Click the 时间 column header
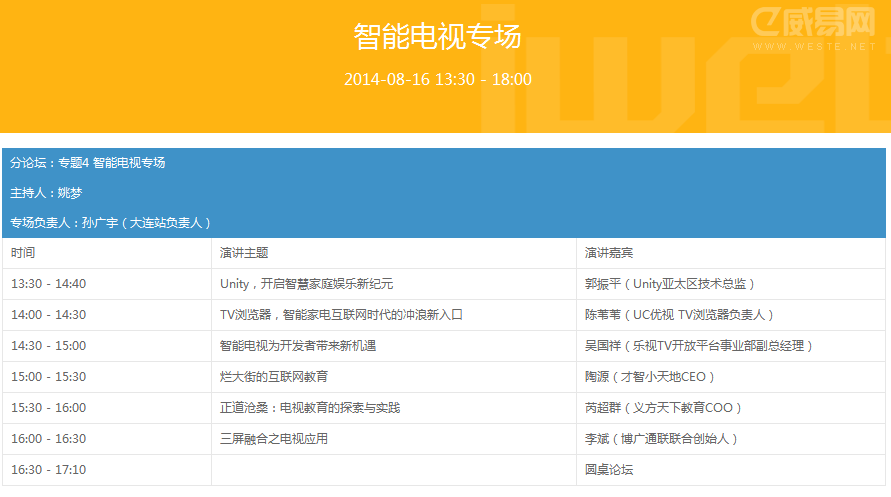The width and height of the screenshot is (891, 497). 23,253
